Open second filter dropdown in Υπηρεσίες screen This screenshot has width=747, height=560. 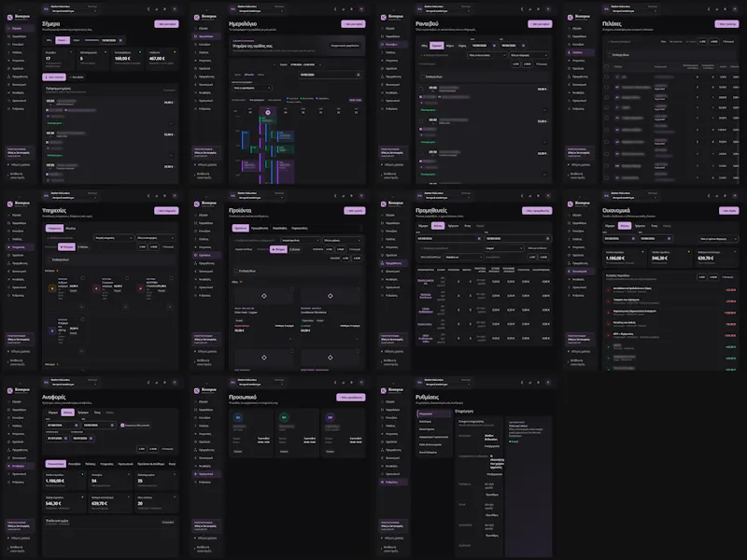155,238
